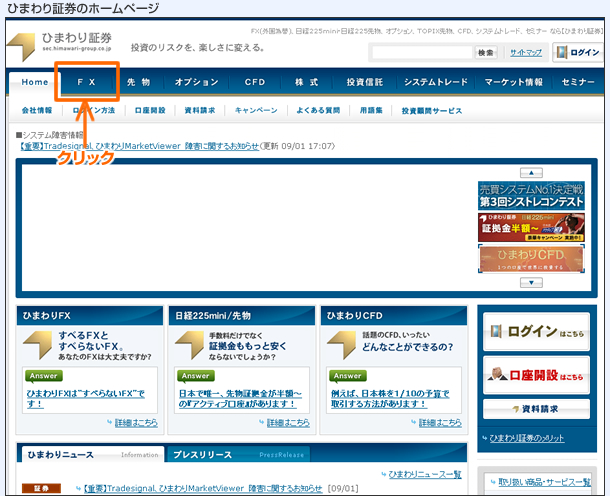
Task: Open the FX menu tab
Action: 86,82
